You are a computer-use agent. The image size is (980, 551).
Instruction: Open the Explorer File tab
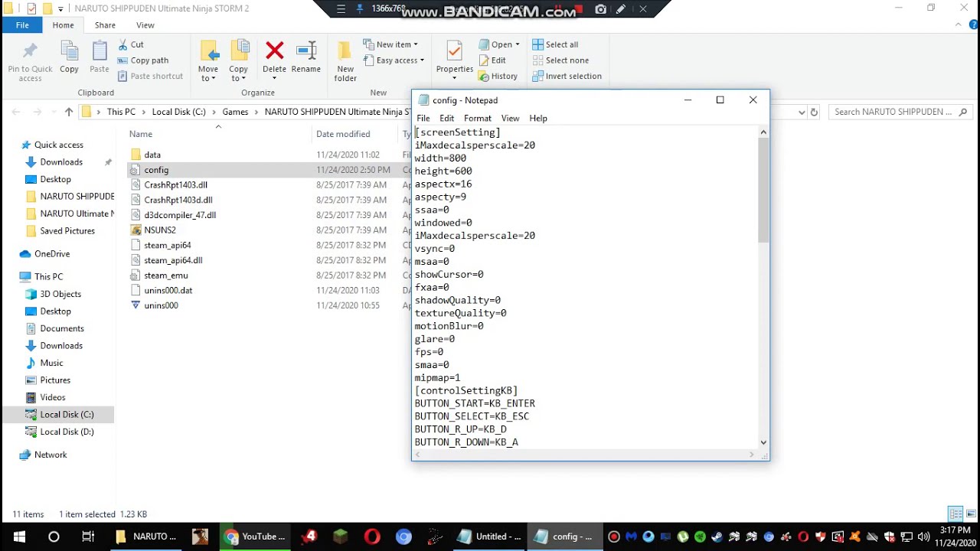22,25
